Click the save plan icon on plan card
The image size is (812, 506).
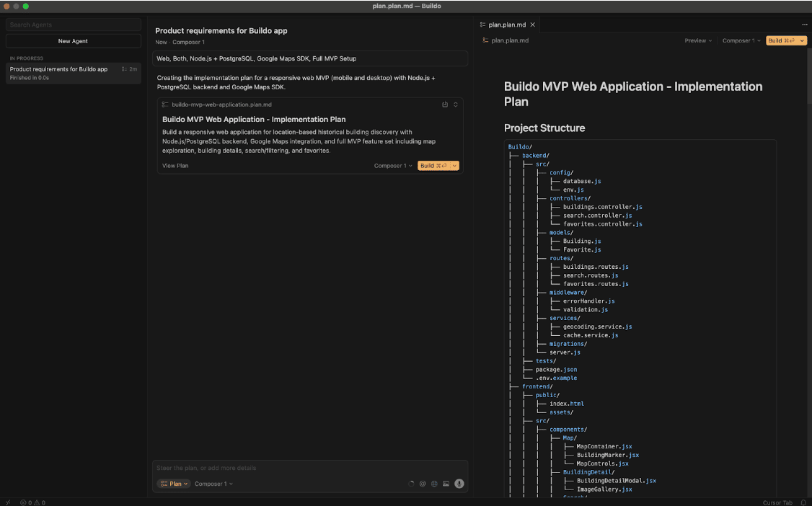[x=445, y=105]
